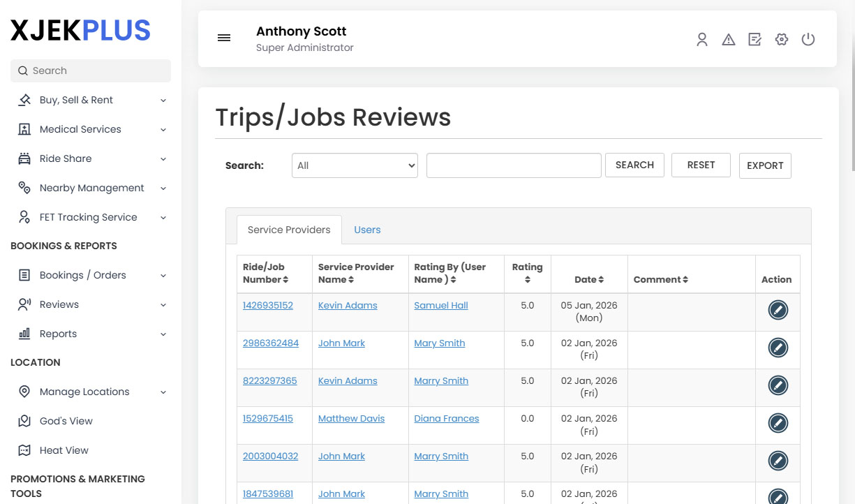Switch to the Users tab
Image resolution: width=855 pixels, height=504 pixels.
pos(367,230)
